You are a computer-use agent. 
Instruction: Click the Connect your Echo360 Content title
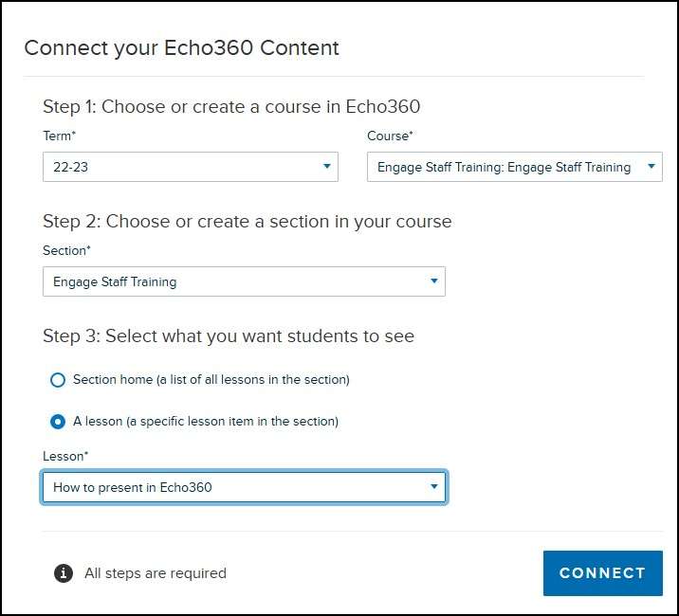(181, 47)
